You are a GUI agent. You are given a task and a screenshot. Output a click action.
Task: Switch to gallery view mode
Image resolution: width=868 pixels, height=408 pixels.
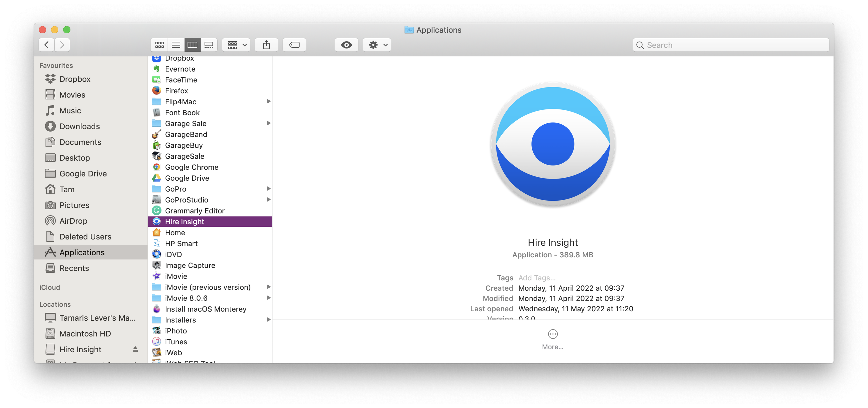pos(209,45)
